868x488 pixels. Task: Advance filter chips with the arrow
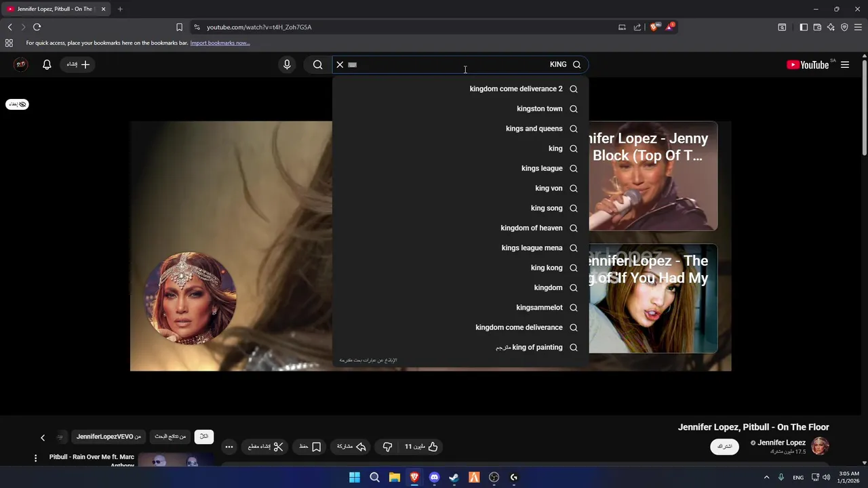43,438
